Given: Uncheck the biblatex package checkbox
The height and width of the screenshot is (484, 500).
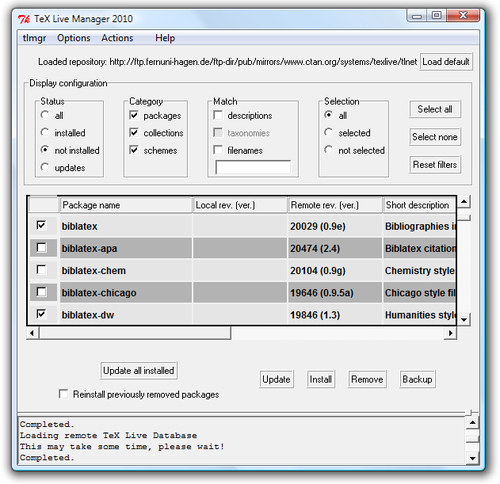Looking at the screenshot, I should coord(41,225).
